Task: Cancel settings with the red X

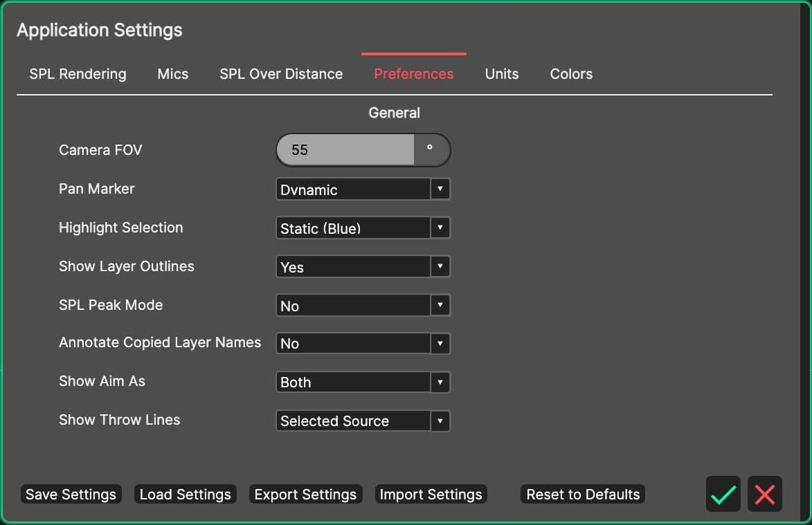Action: (x=765, y=494)
